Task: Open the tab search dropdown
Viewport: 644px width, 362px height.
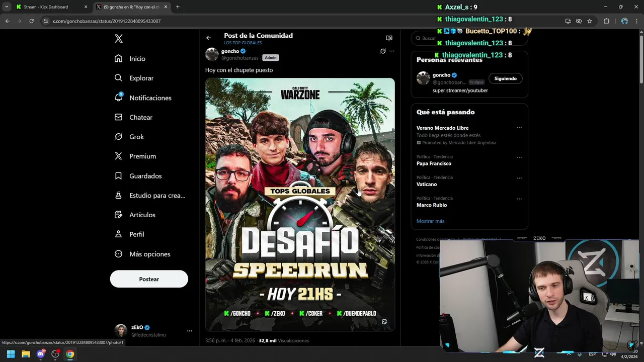Action: pos(7,7)
